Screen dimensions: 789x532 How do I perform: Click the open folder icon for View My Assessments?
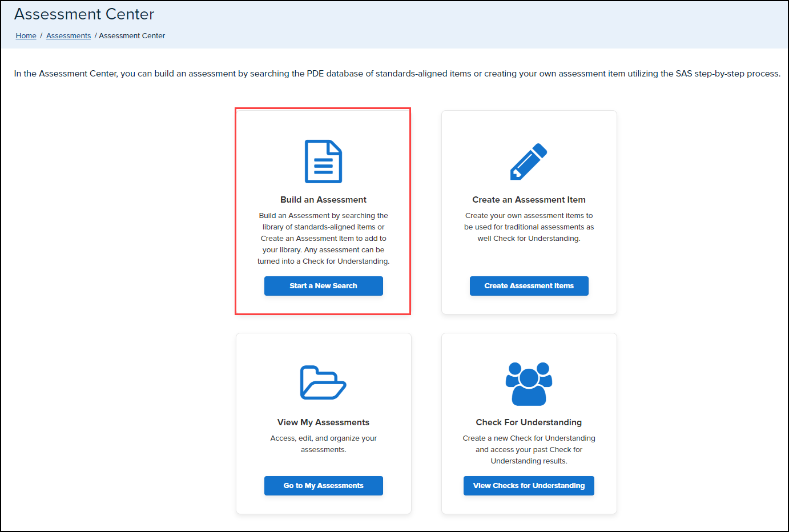pyautogui.click(x=323, y=382)
